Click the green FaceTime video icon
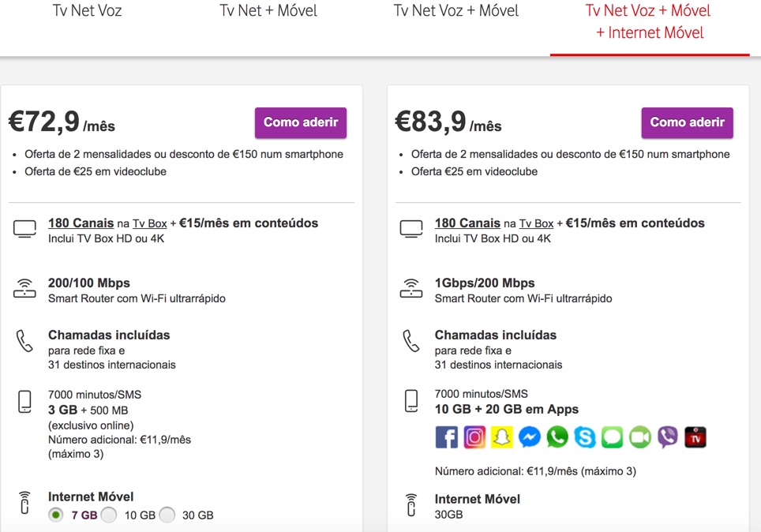 pos(640,437)
